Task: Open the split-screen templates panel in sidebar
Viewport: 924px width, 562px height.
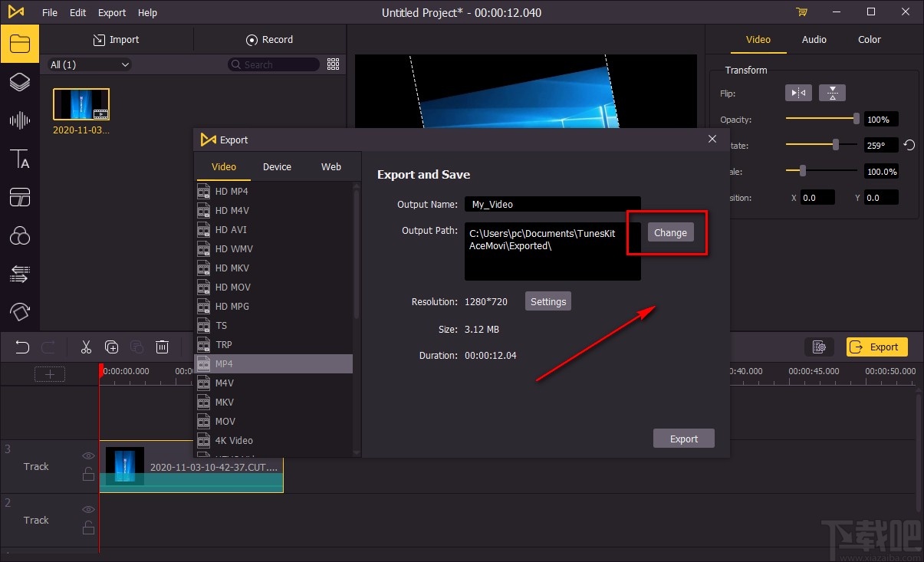Action: click(19, 197)
